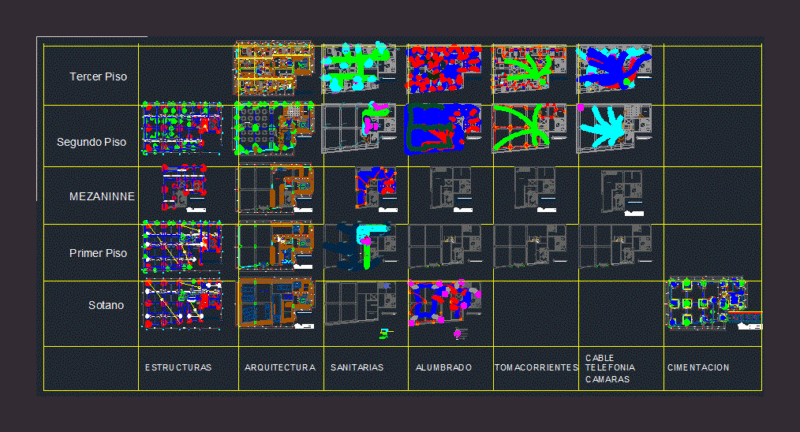This screenshot has width=800, height=432.
Task: Open the Segundo Piso Cable Telefonia plan
Action: click(614, 128)
